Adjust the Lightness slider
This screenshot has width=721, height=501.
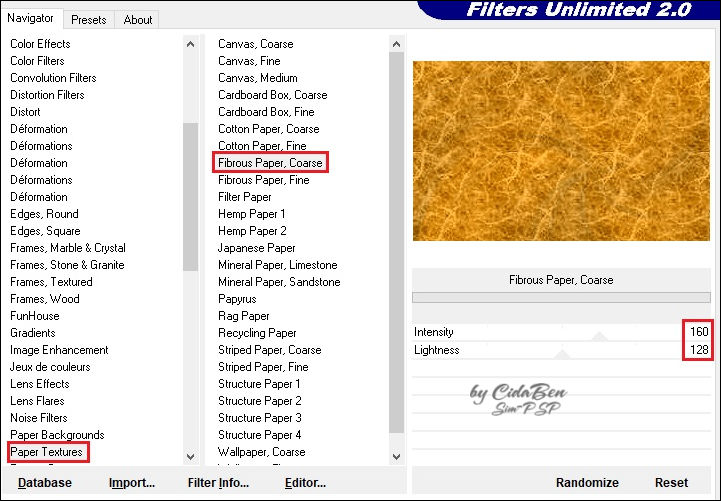[561, 353]
